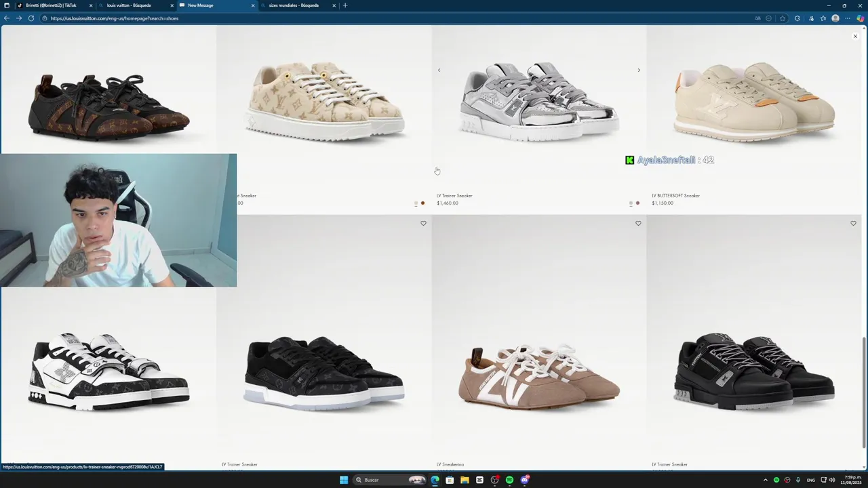Viewport: 868px width, 488px height.
Task: Open the clock and date panel
Action: pos(852,480)
